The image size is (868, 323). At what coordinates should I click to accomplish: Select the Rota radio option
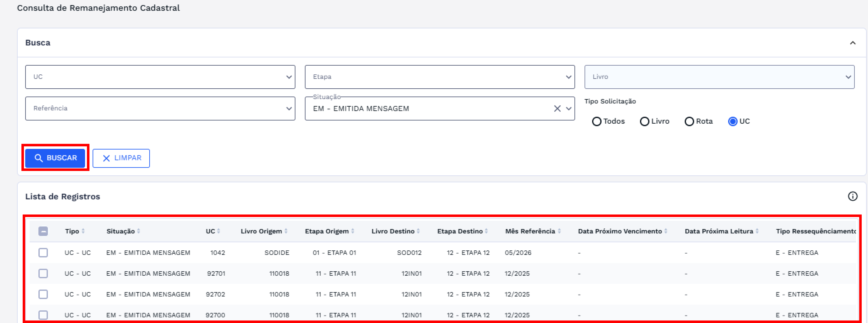coord(689,121)
